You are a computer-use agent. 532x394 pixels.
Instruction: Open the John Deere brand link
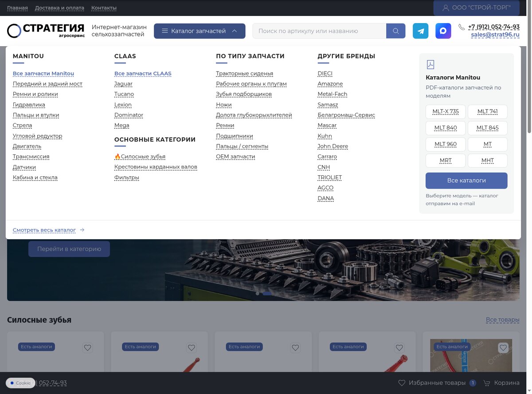click(x=332, y=146)
